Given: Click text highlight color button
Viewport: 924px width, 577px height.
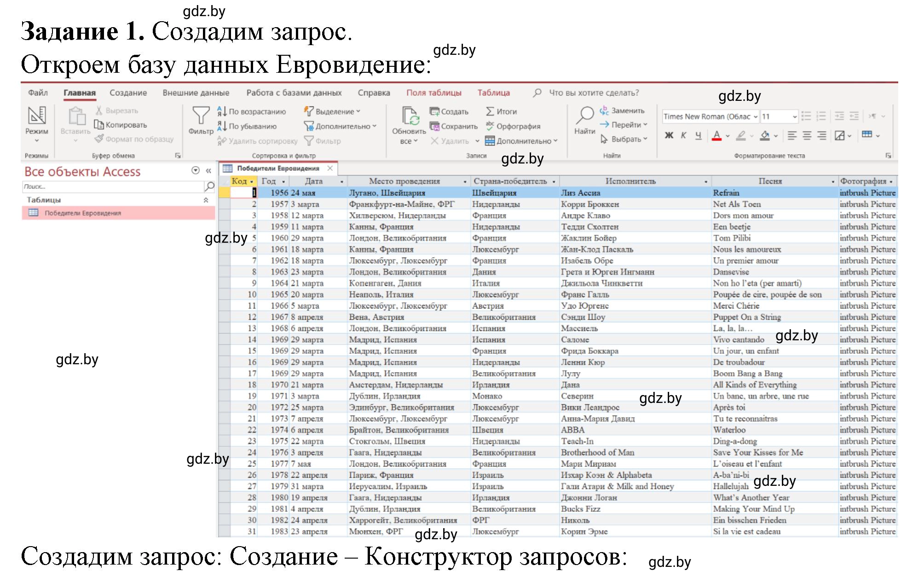Looking at the screenshot, I should (741, 135).
